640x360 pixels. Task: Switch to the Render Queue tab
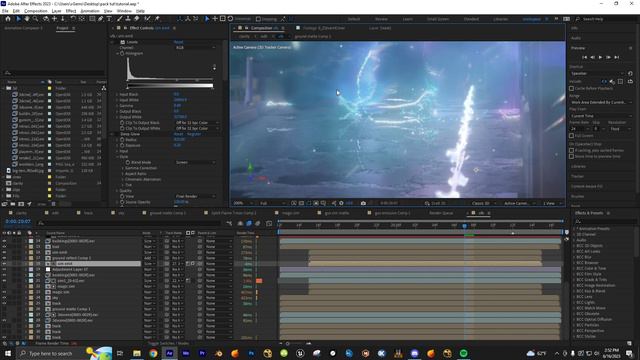coord(441,213)
